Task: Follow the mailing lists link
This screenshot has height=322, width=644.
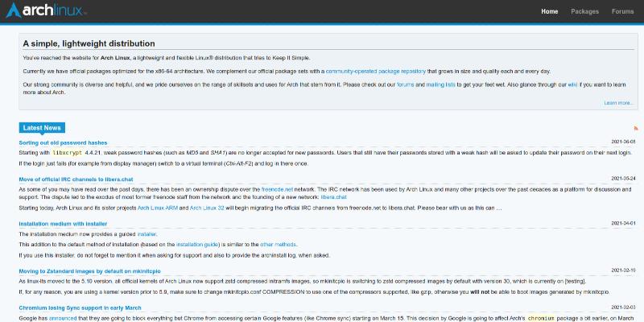Action: 440,84
